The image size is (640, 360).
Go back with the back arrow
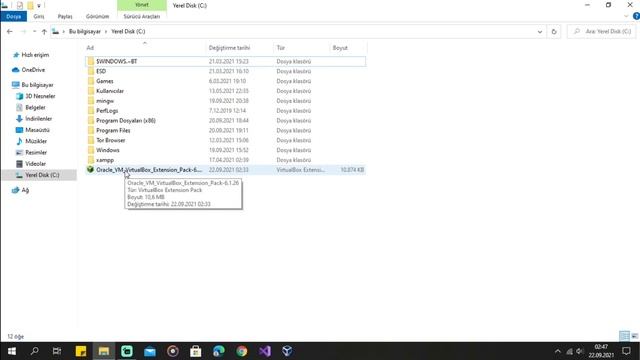10,31
